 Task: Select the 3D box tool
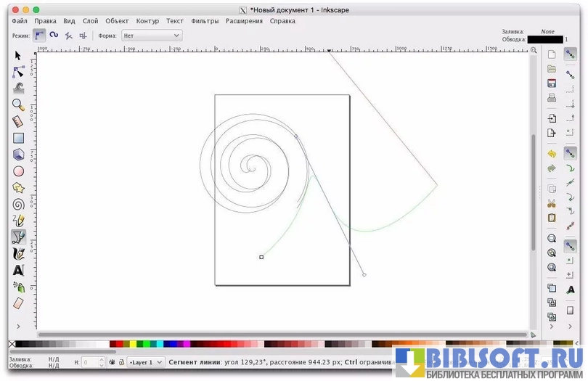[x=19, y=155]
